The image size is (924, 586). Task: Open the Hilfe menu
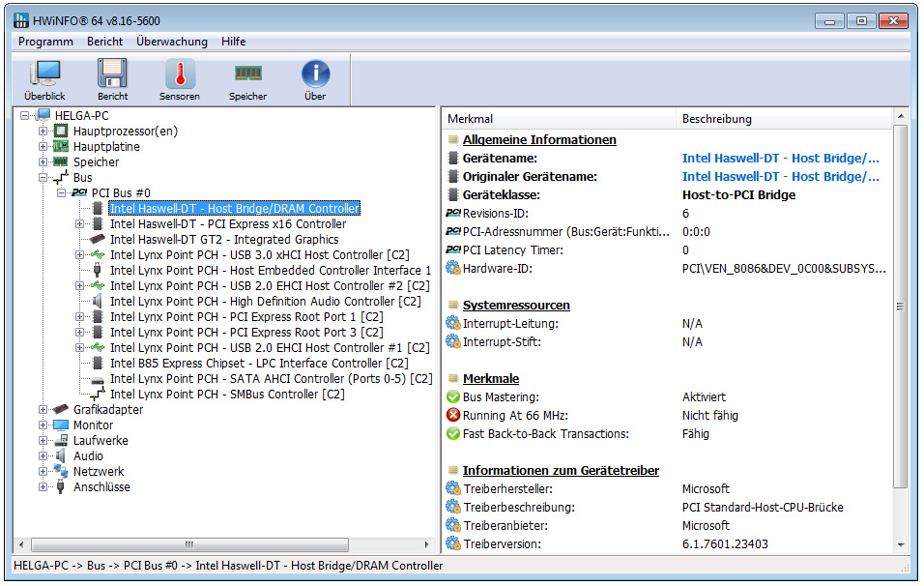(x=233, y=42)
